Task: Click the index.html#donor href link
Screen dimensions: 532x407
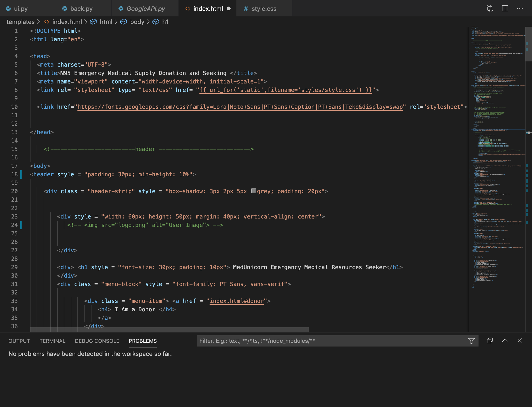Action: [x=236, y=301]
